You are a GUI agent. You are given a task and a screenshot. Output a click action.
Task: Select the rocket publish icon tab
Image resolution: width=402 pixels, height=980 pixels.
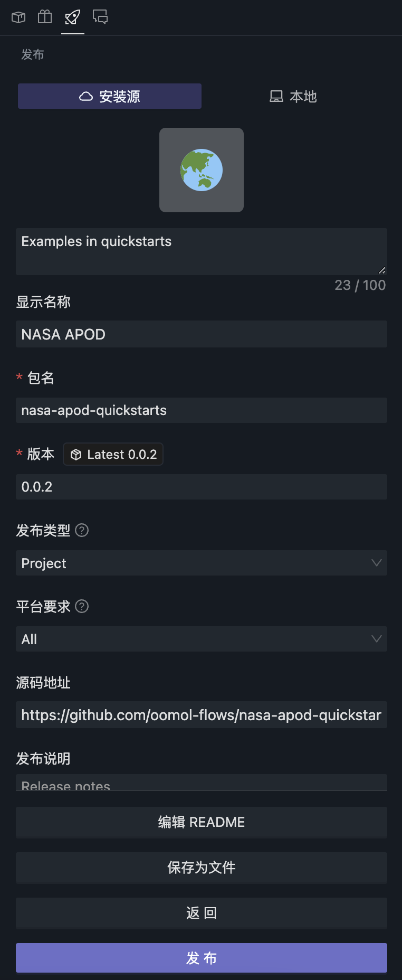73,17
